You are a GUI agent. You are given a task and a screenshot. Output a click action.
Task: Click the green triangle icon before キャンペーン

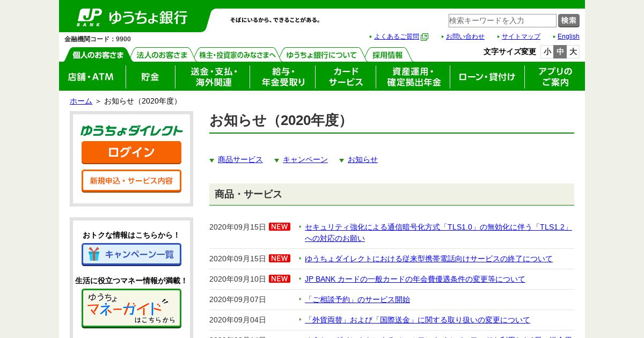277,160
